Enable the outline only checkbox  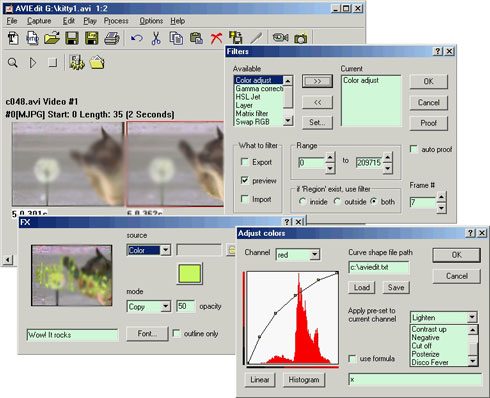tap(176, 333)
